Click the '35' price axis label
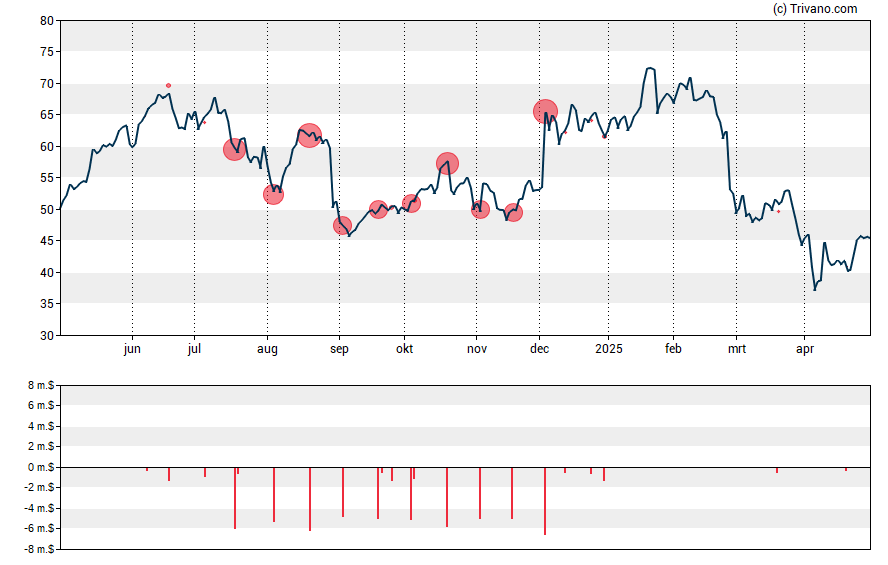Viewport: 888px width, 565px height. tap(47, 304)
